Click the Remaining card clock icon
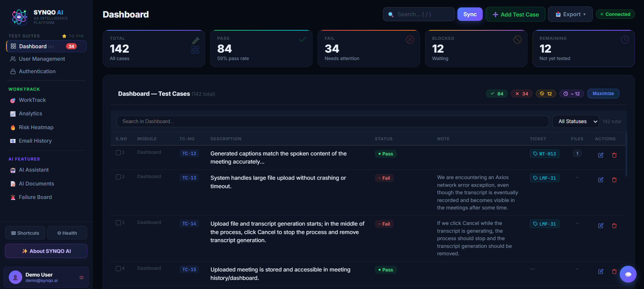The height and width of the screenshot is (289, 644). pos(625,40)
